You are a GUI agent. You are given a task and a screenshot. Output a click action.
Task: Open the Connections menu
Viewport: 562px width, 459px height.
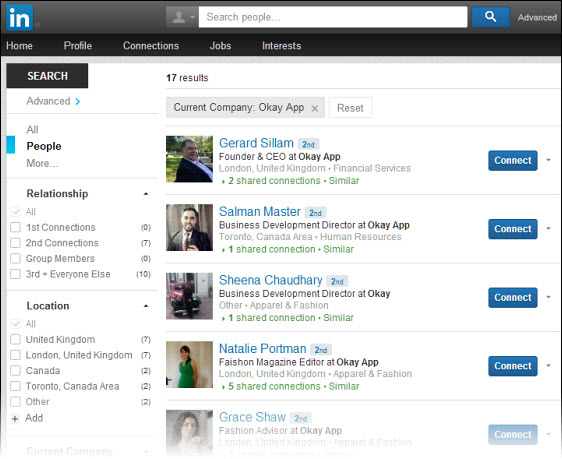151,46
